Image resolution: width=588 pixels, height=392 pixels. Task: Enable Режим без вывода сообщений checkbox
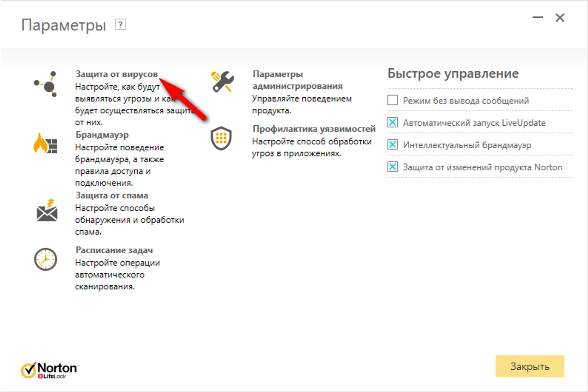(392, 100)
